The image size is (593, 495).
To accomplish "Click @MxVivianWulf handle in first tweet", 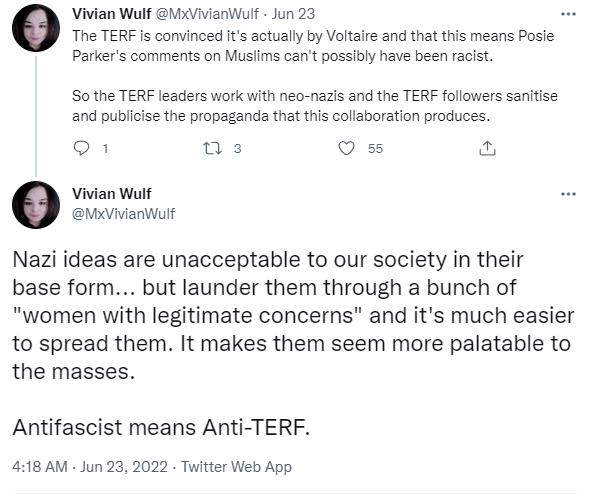I will coord(207,14).
